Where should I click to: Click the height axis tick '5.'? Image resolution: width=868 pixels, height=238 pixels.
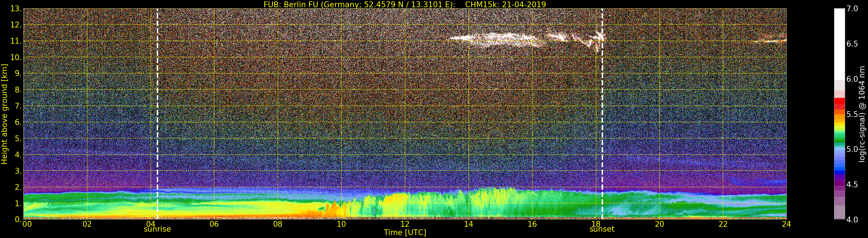[18, 138]
